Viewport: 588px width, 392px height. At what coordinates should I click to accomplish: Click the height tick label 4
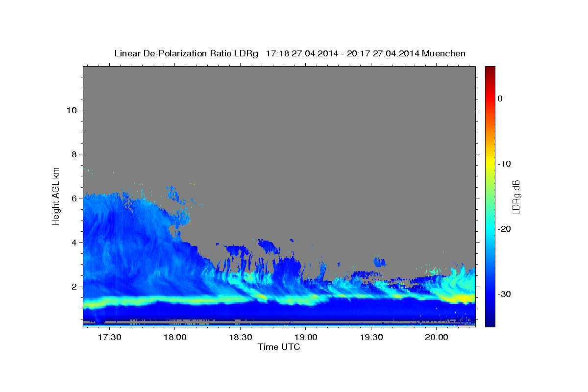pos(74,242)
